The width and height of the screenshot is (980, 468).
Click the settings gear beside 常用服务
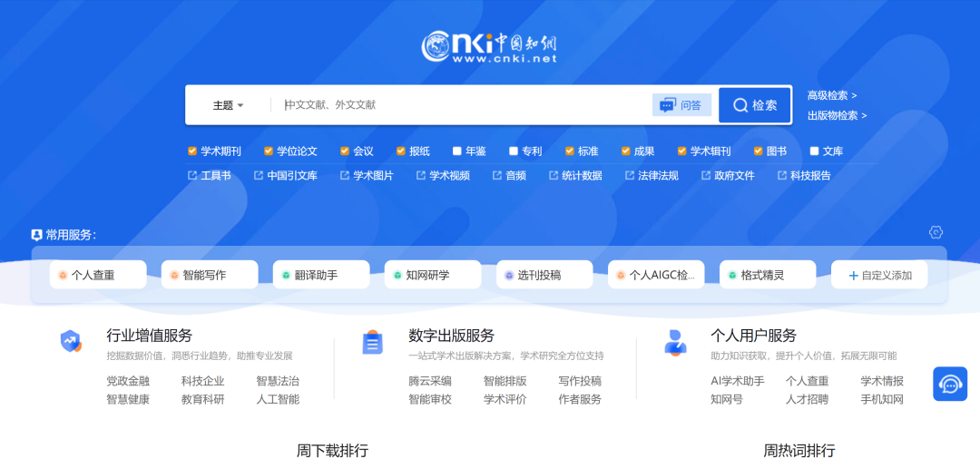(x=936, y=232)
